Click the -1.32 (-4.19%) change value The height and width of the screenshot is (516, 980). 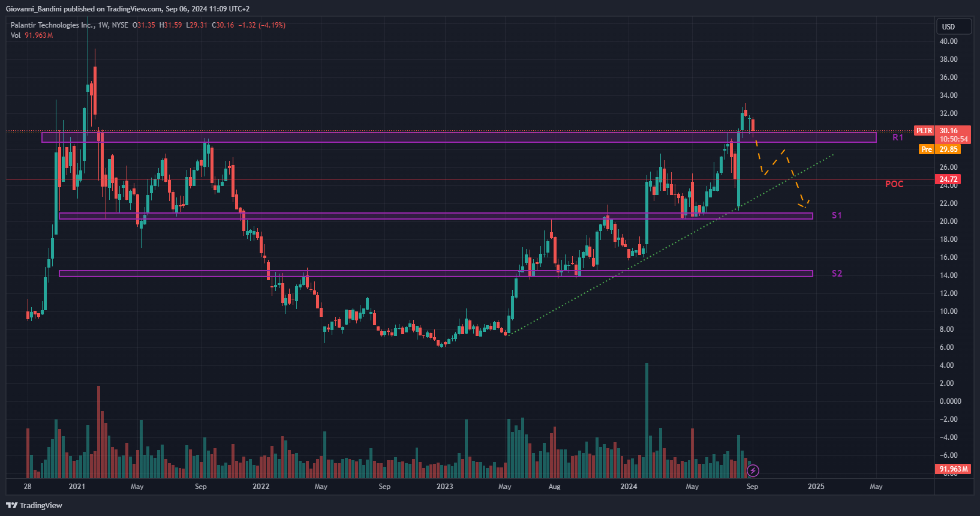(x=262, y=25)
